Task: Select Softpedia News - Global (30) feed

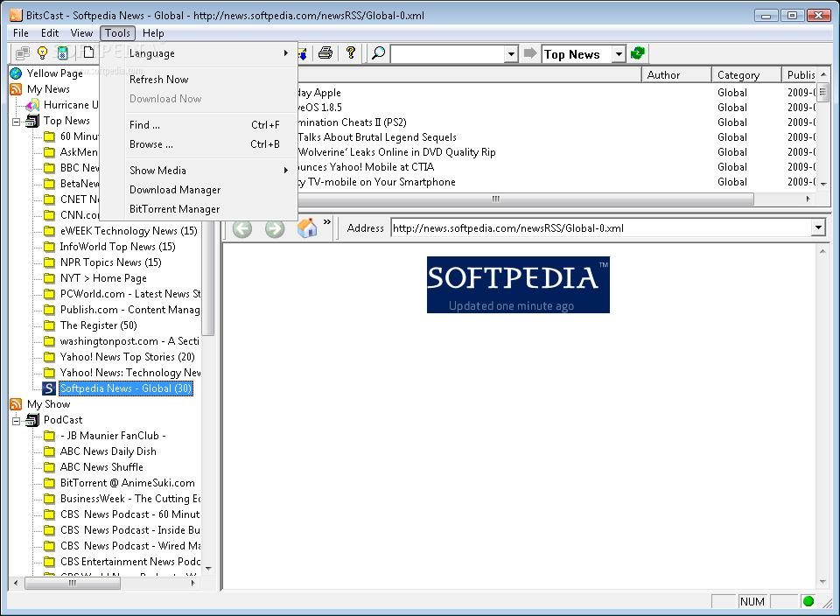Action: pyautogui.click(x=126, y=388)
